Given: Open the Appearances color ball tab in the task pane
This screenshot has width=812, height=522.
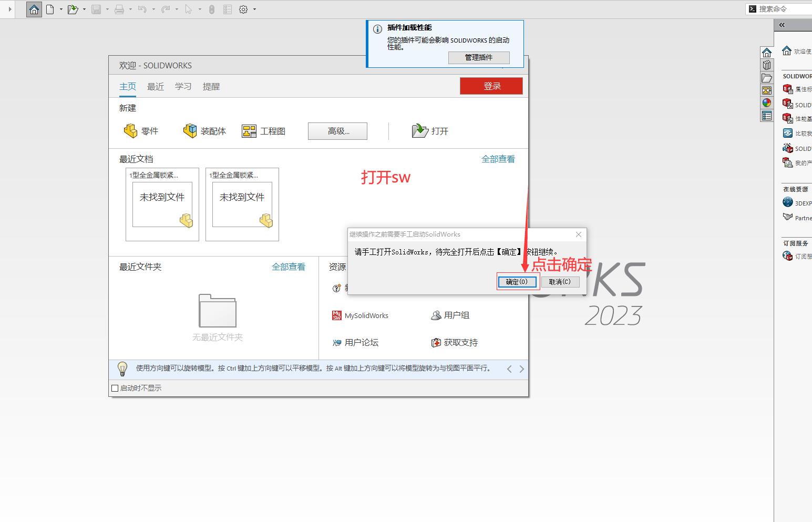Looking at the screenshot, I should 767,103.
